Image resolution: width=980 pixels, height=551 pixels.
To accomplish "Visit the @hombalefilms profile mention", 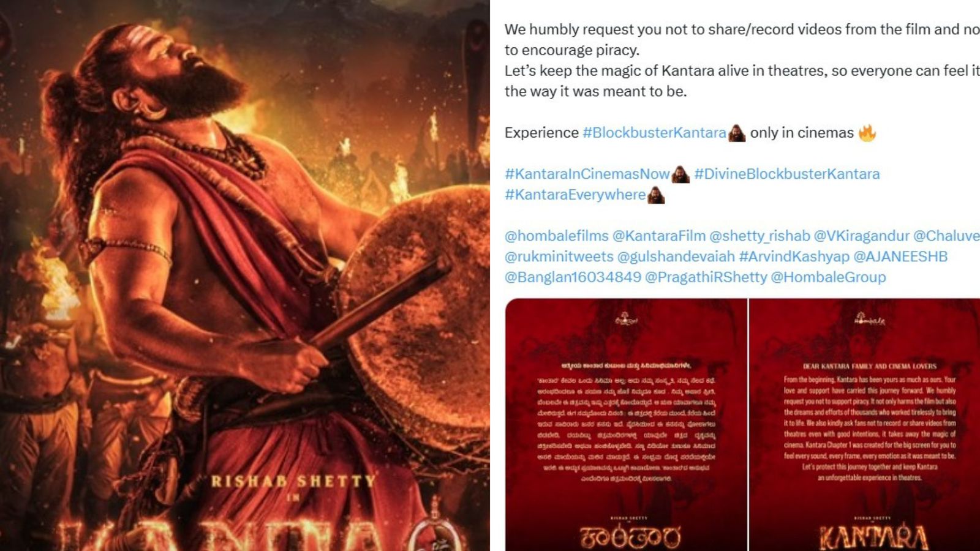I will (x=557, y=236).
